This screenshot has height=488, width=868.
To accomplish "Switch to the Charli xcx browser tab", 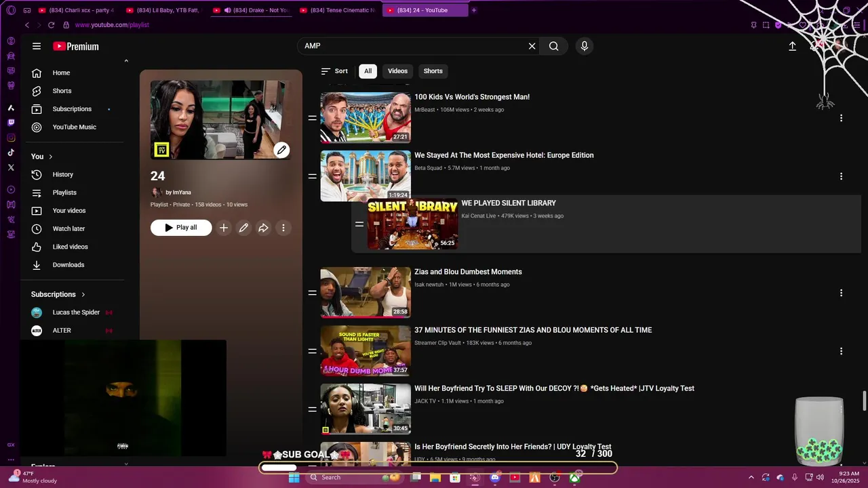I will tap(76, 10).
